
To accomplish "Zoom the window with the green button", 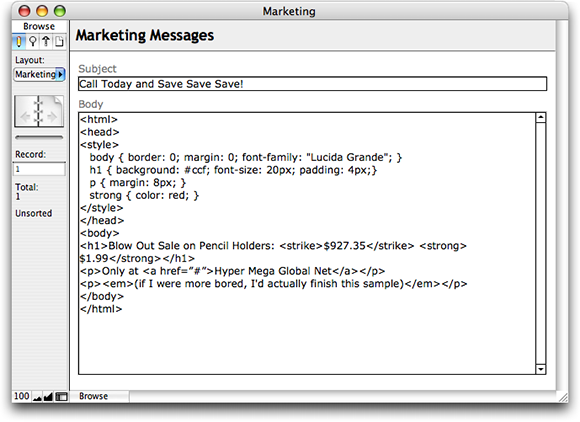I will coord(60,11).
